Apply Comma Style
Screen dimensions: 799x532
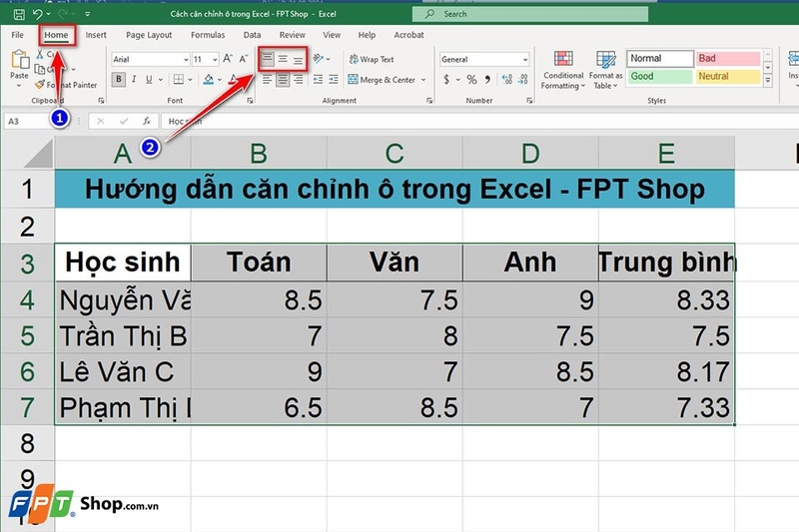pos(487,80)
